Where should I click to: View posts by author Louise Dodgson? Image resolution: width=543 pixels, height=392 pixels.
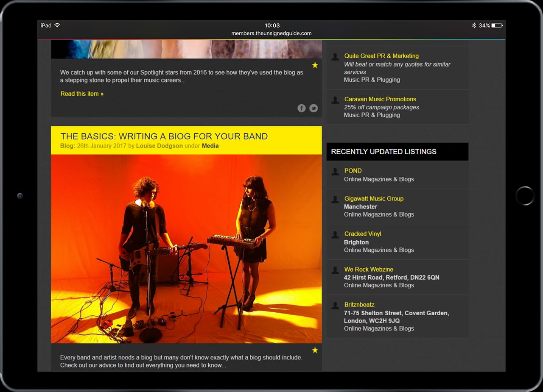point(160,146)
